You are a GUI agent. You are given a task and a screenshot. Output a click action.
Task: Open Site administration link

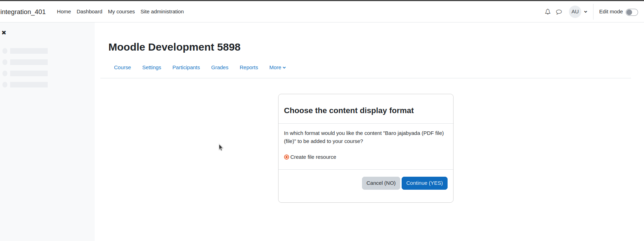pos(162,12)
